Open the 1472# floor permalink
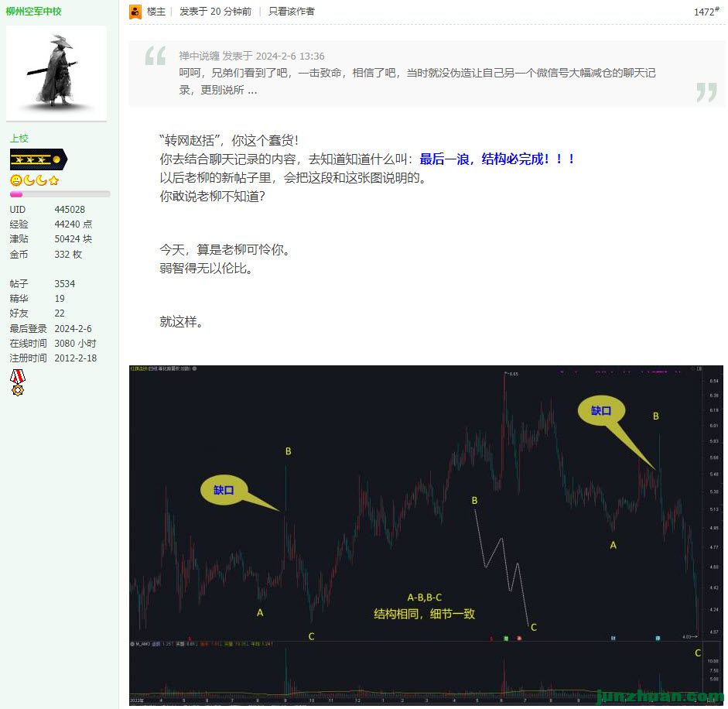Viewport: 728px width, 709px height. coord(706,12)
